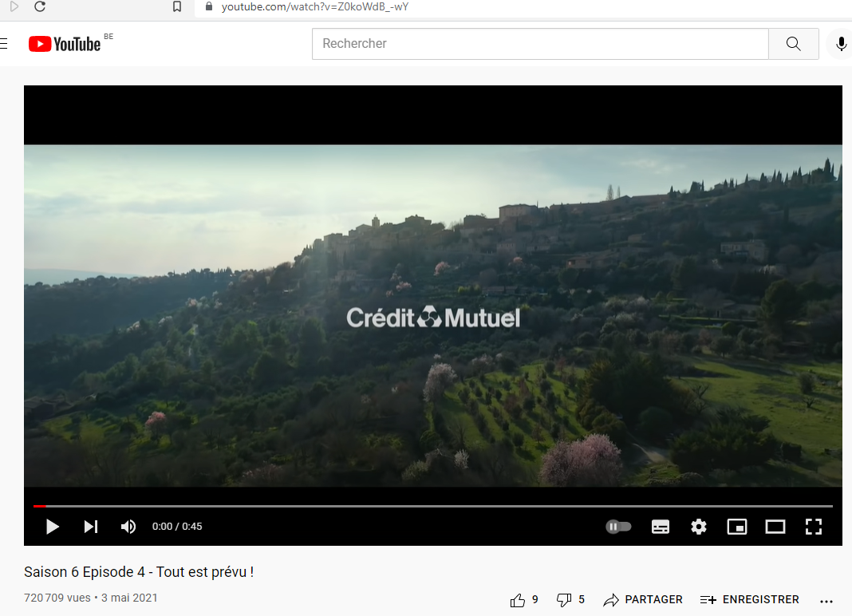Viewport: 852px width, 616px height.
Task: Start voice search with microphone icon
Action: [841, 44]
